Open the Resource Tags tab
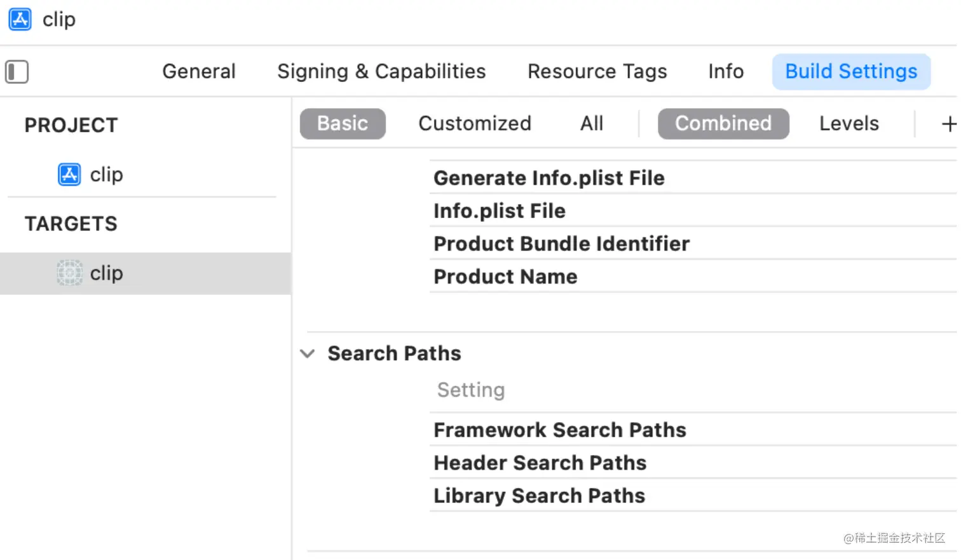The image size is (961, 560). click(x=597, y=71)
